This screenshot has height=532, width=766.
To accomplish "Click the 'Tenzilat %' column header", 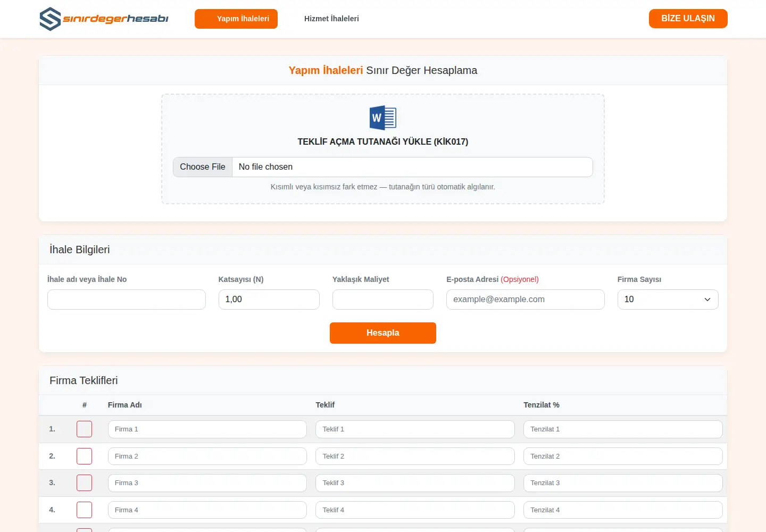I will click(x=542, y=405).
